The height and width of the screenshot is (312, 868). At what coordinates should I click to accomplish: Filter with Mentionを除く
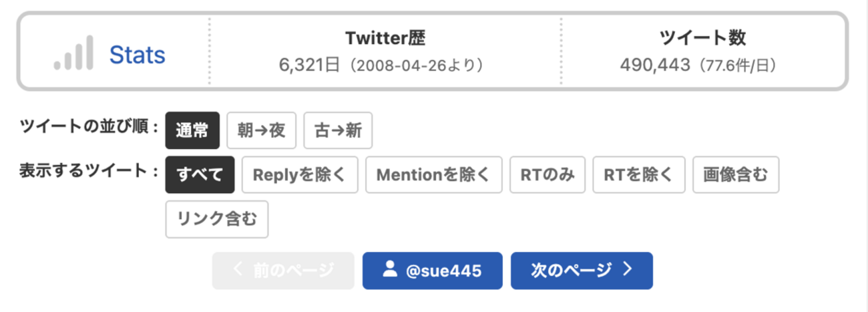point(433,174)
